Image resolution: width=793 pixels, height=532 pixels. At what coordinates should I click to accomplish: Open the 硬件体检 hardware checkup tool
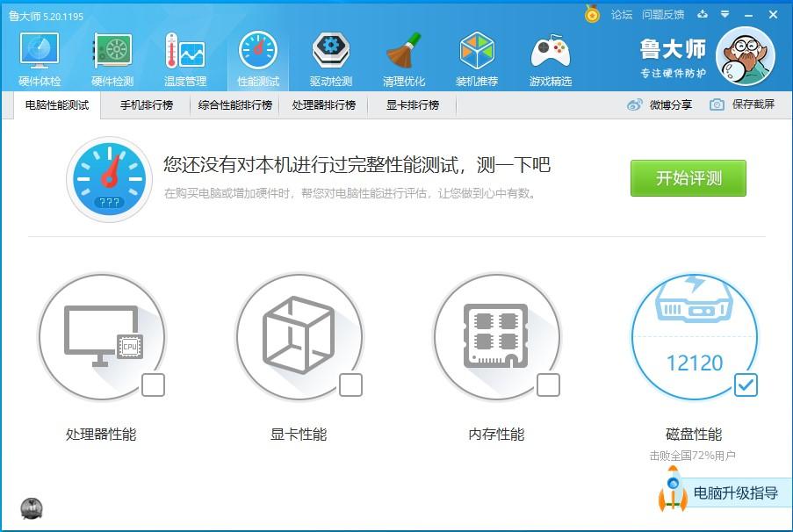[39, 57]
